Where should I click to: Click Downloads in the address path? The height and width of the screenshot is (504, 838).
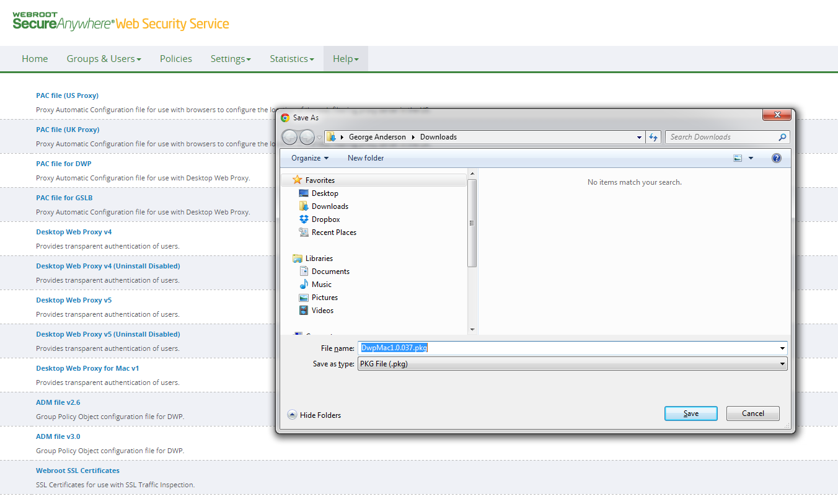pyautogui.click(x=438, y=137)
